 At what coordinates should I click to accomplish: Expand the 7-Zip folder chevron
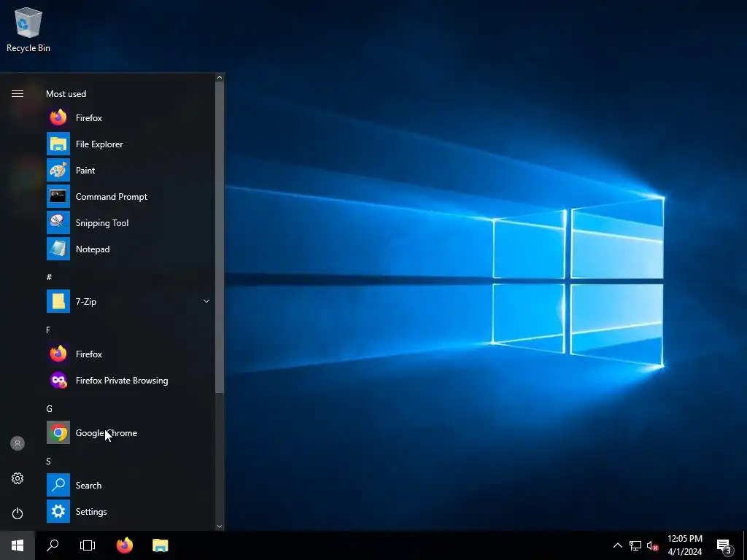206,301
